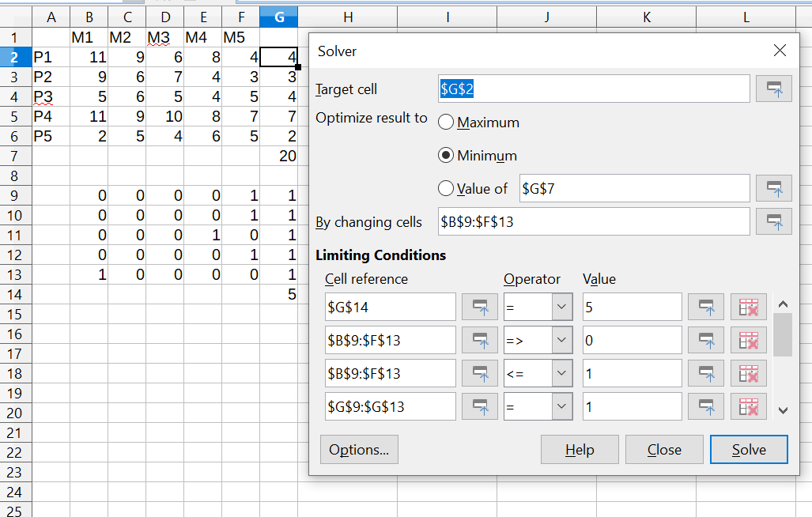The height and width of the screenshot is (517, 812).
Task: Click cell containing P5
Action: (51, 136)
